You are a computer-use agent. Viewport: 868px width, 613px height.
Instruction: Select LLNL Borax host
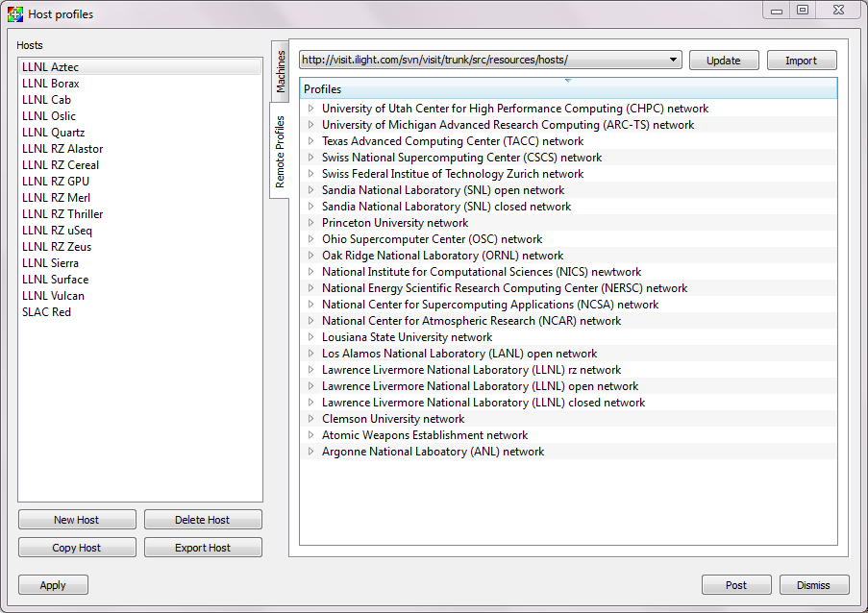[140, 84]
